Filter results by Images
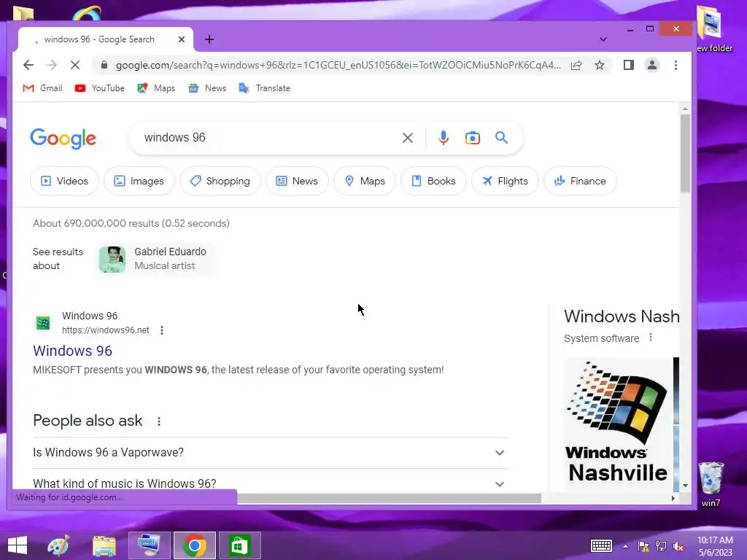This screenshot has height=560, width=747. point(139,181)
